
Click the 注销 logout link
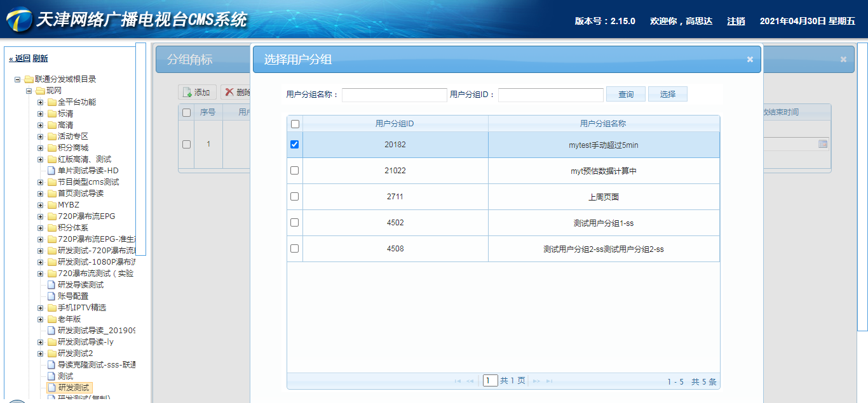736,21
